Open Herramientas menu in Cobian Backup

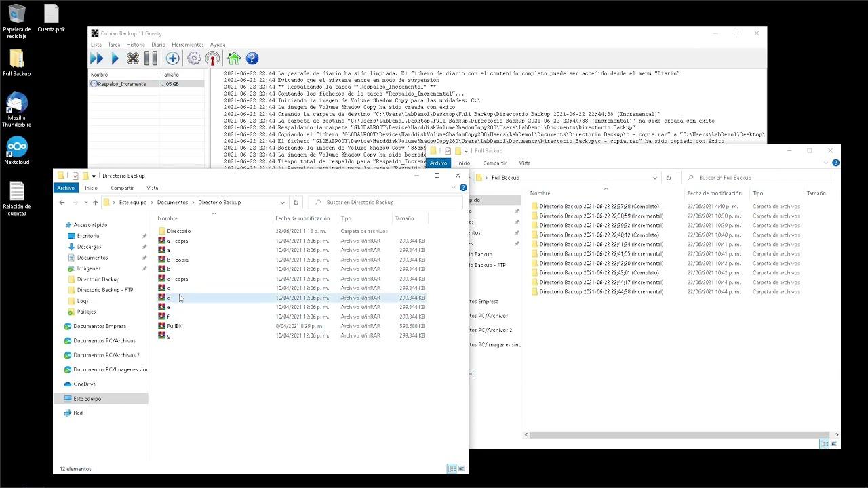pyautogui.click(x=188, y=45)
